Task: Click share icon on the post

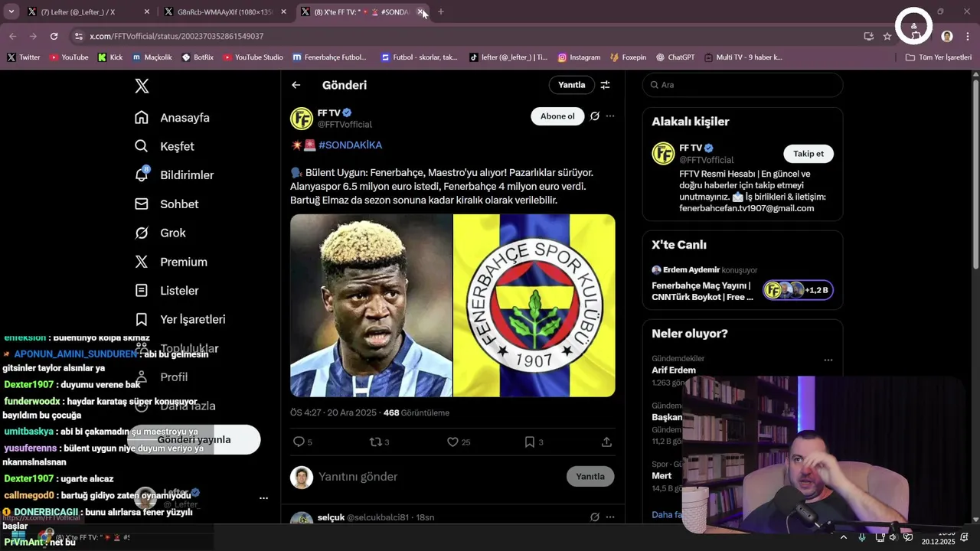Action: click(x=606, y=442)
